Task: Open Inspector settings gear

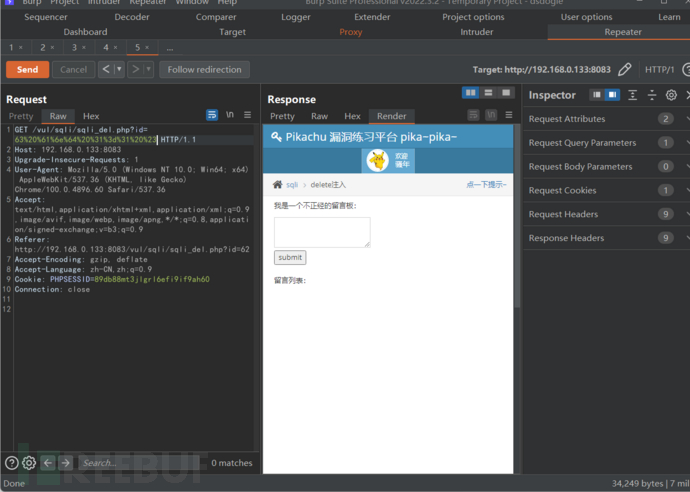Action: [671, 95]
